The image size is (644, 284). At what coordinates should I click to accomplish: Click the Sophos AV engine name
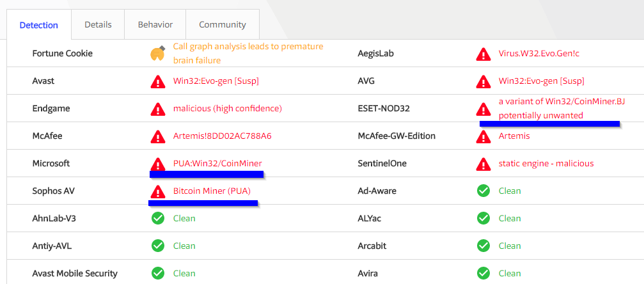(x=54, y=191)
